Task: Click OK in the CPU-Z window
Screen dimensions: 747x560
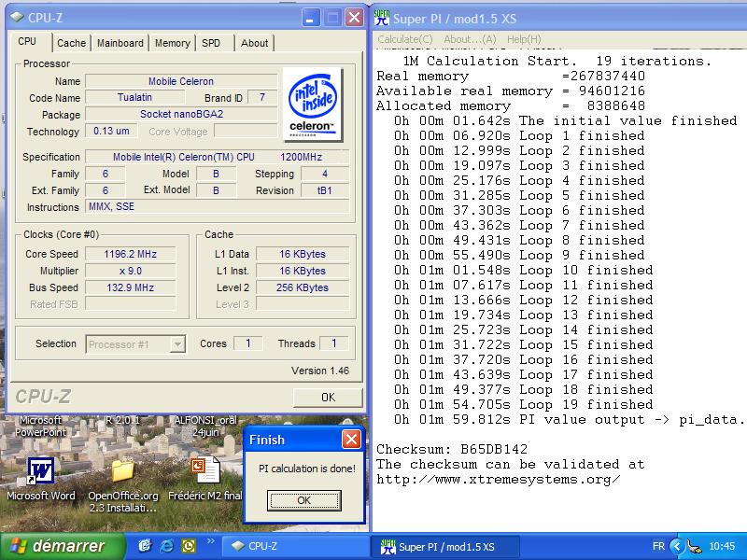Action: (x=328, y=398)
